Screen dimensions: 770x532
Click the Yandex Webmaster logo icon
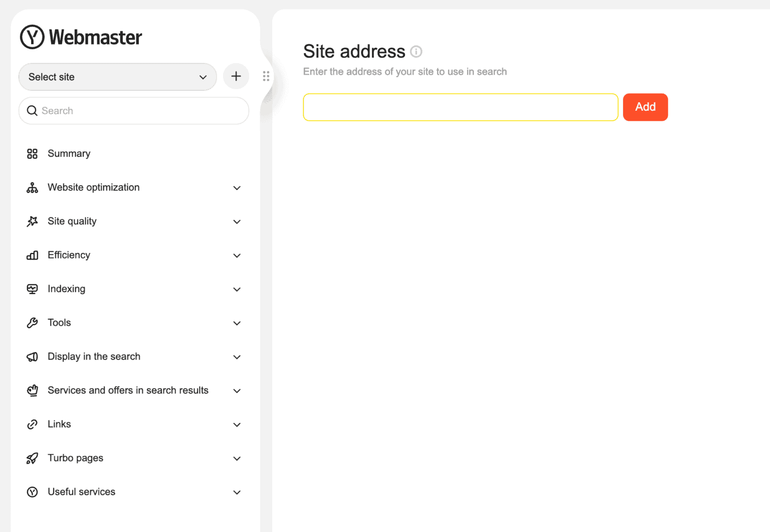[x=32, y=37]
